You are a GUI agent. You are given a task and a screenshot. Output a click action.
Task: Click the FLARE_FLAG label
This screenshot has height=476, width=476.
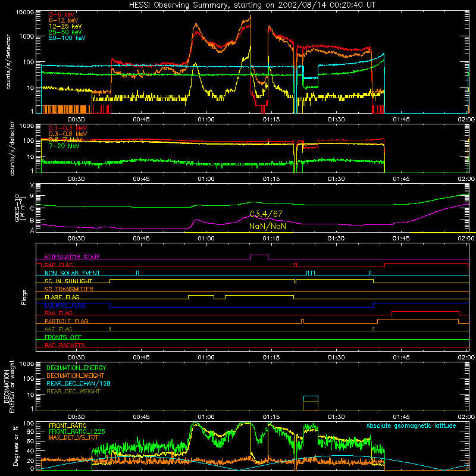pos(62,297)
